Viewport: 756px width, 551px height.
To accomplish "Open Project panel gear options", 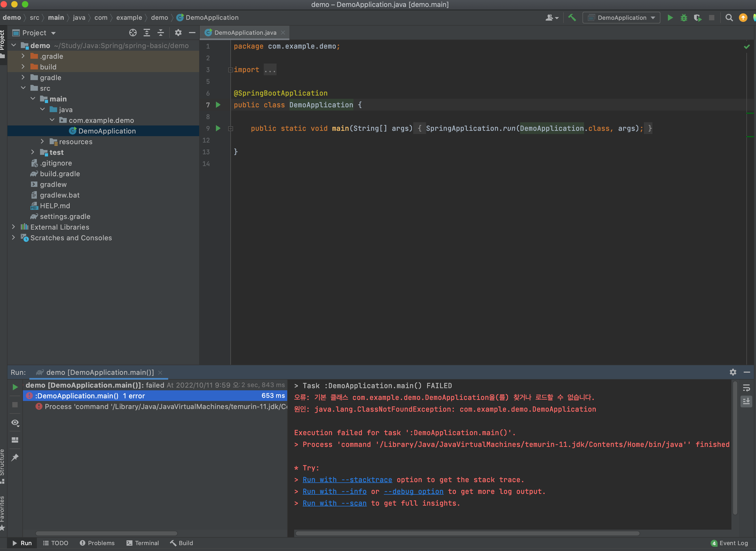I will click(x=178, y=33).
